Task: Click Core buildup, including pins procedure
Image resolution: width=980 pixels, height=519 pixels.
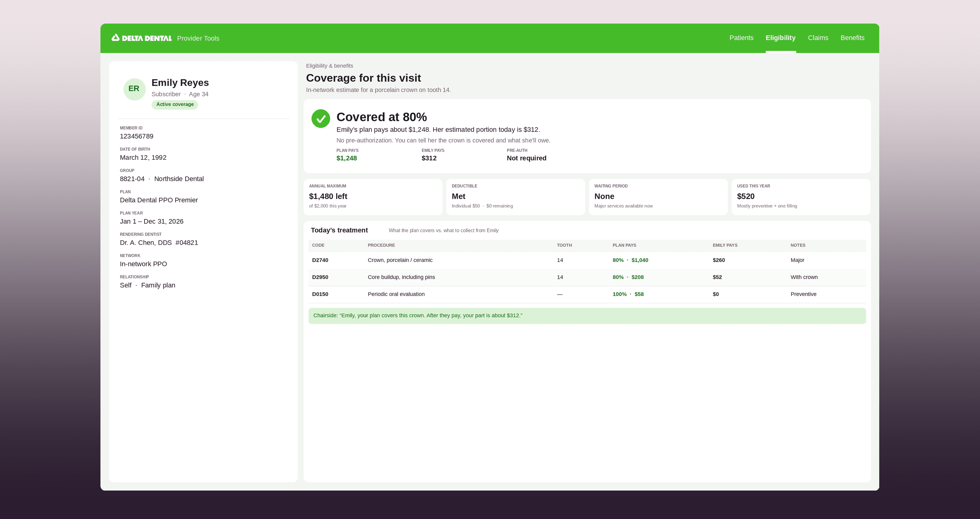Action: coord(401,277)
